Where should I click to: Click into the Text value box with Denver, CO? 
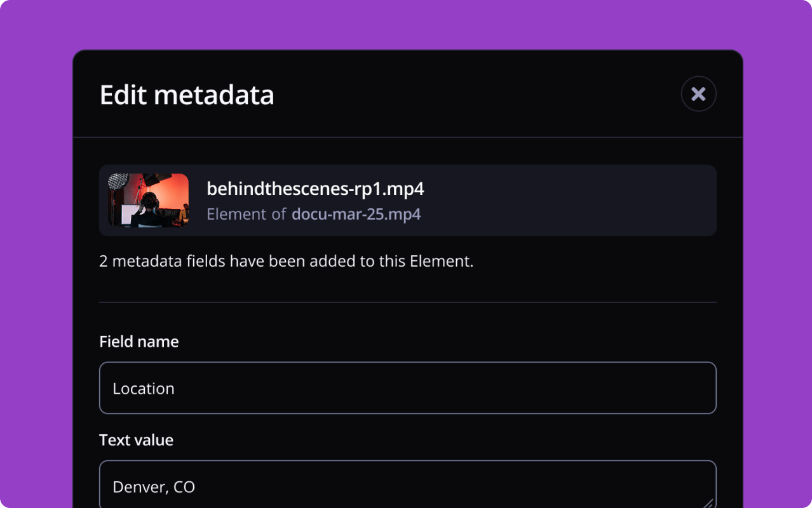point(407,486)
